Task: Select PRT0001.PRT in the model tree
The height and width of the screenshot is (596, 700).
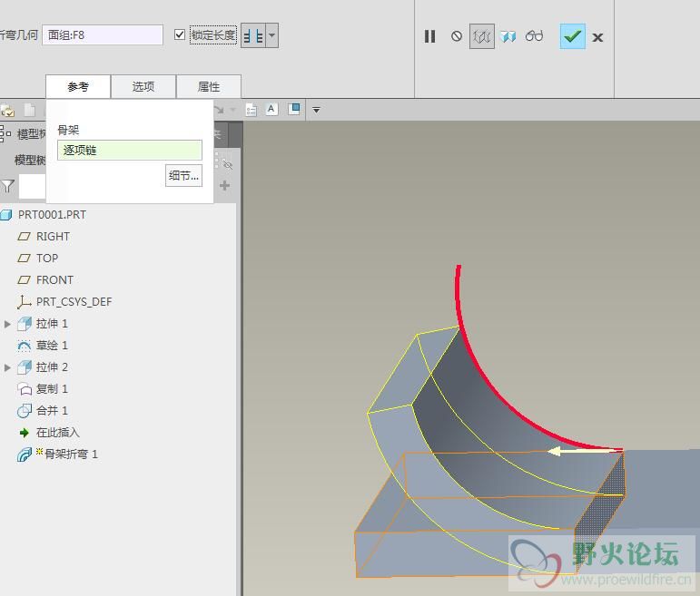Action: tap(52, 215)
